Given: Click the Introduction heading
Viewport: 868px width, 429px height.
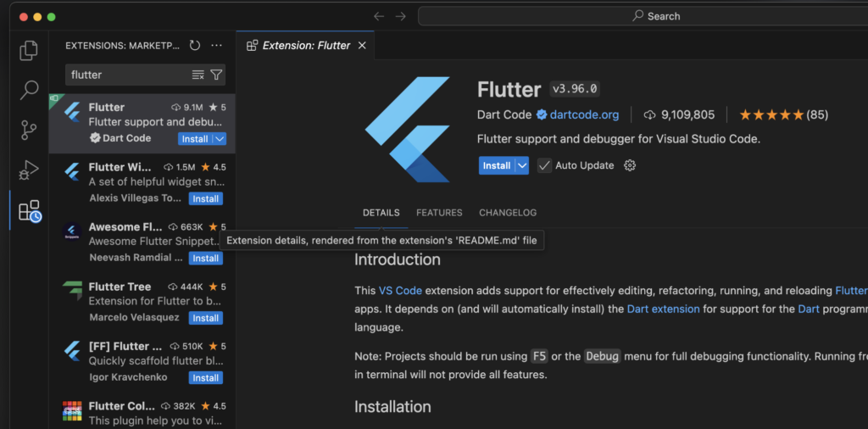Looking at the screenshot, I should pos(398,259).
